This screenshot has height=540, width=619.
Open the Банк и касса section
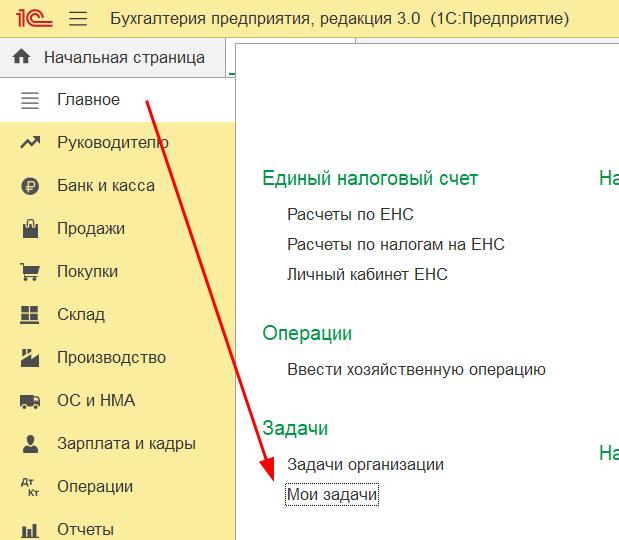point(106,186)
